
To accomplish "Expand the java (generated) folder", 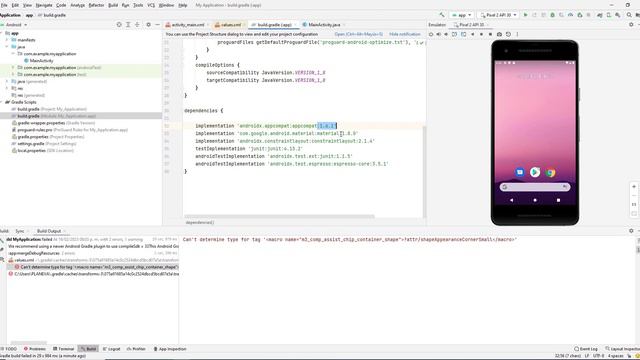I will tap(7, 82).
